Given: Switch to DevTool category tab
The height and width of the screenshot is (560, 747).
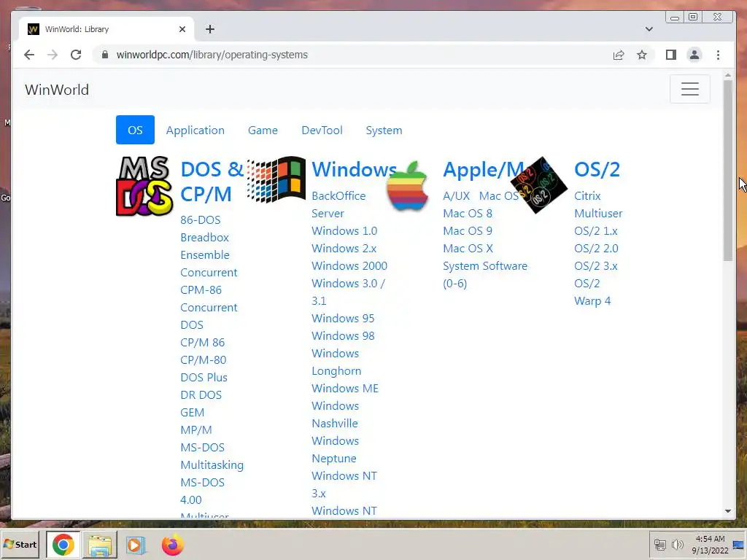Looking at the screenshot, I should click(322, 130).
